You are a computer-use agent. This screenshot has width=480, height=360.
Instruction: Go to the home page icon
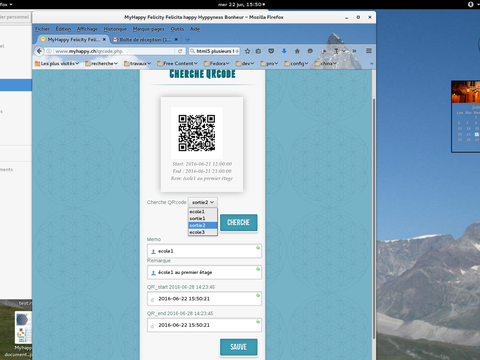(297, 51)
